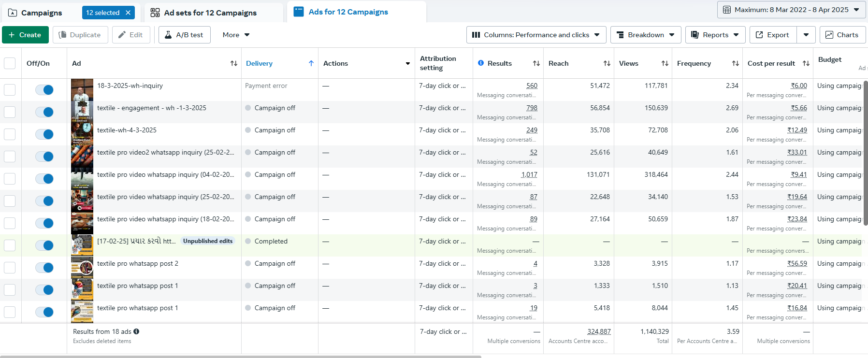Click the Ad column sort arrows icon

(234, 63)
